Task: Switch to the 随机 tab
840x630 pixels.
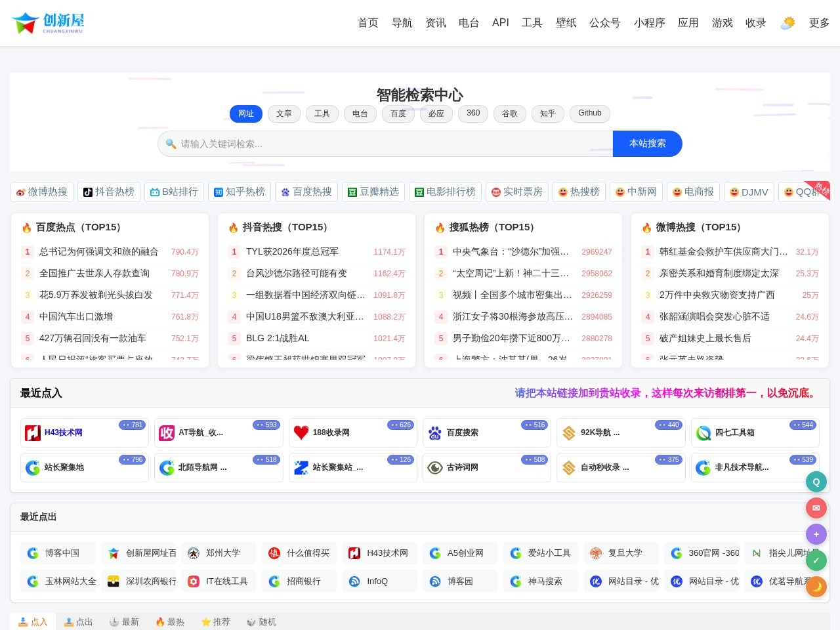Action: tap(261, 622)
